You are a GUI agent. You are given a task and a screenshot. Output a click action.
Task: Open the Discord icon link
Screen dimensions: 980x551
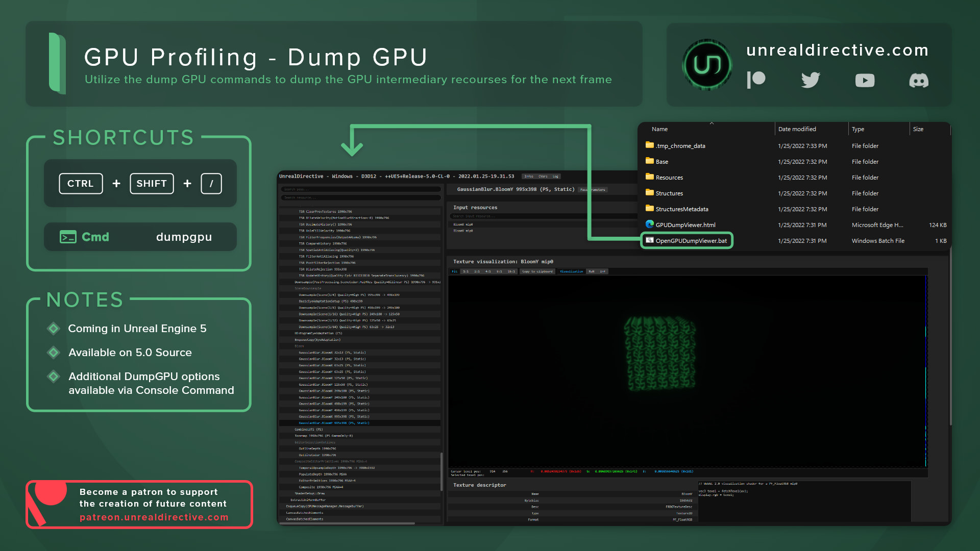coord(919,80)
